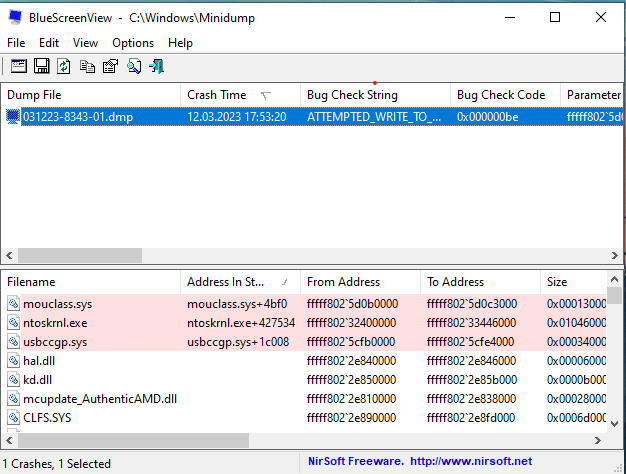626x474 pixels.
Task: Click the file icon beside CLFS.SYS
Action: [x=14, y=418]
